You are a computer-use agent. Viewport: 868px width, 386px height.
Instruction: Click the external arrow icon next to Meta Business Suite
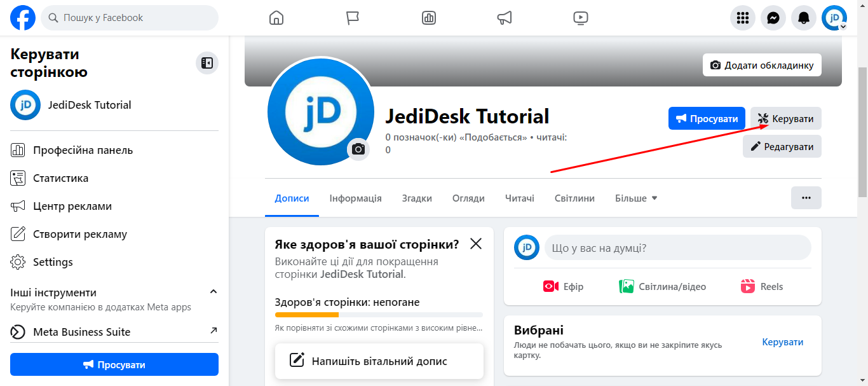(x=214, y=331)
